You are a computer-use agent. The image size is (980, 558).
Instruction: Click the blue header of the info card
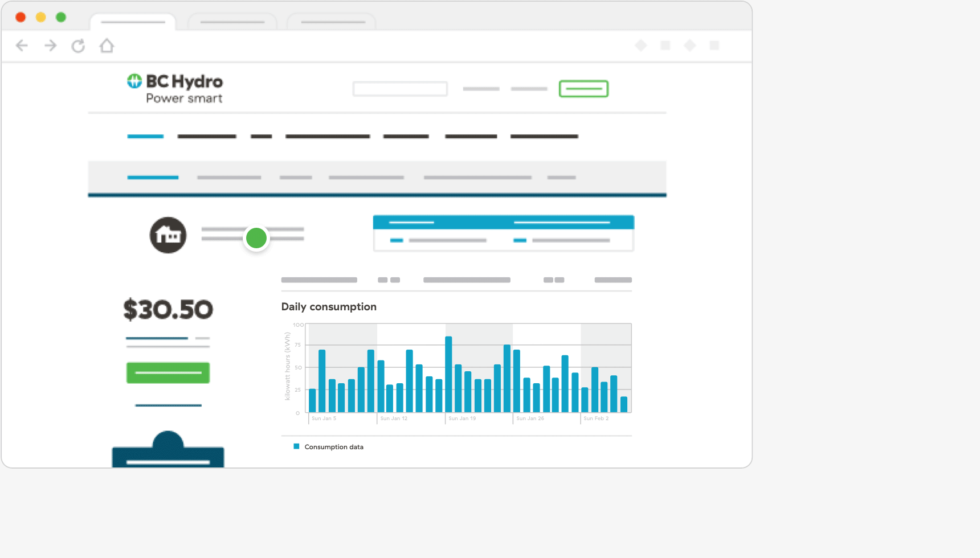tap(504, 222)
